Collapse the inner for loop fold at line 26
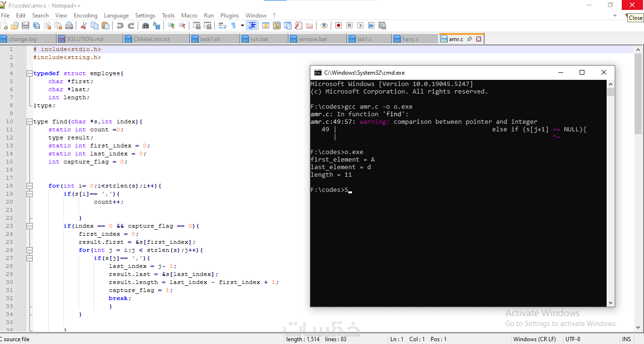The height and width of the screenshot is (344, 644). (29, 250)
